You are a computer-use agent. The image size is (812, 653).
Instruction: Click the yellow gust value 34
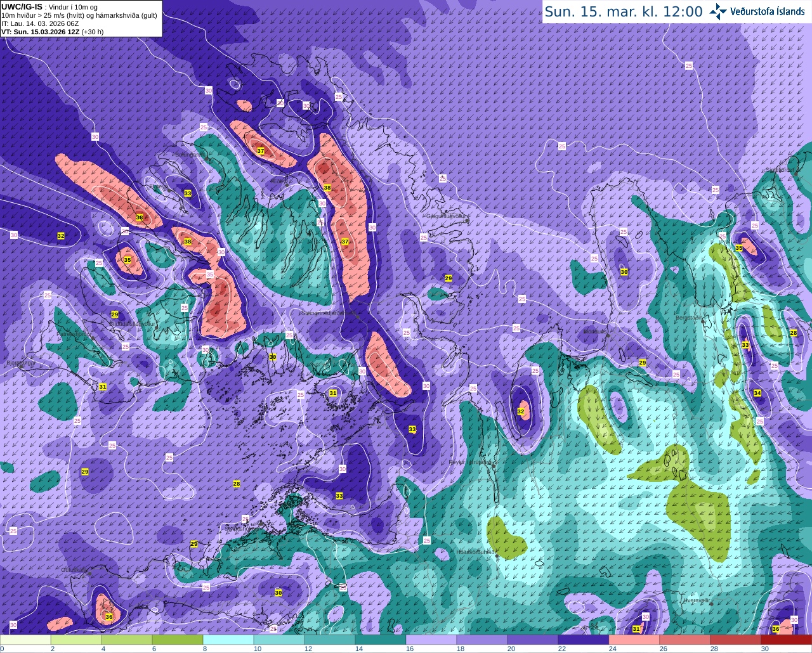[757, 393]
